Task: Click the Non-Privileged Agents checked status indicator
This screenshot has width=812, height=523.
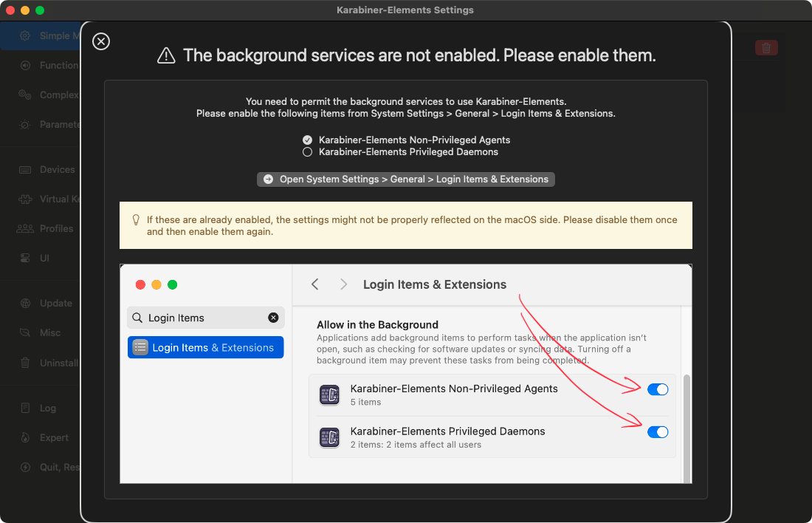Action: [308, 140]
